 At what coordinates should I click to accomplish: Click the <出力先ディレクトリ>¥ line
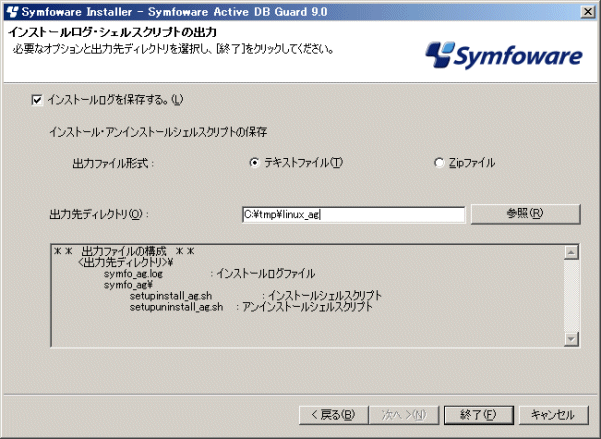pos(126,263)
